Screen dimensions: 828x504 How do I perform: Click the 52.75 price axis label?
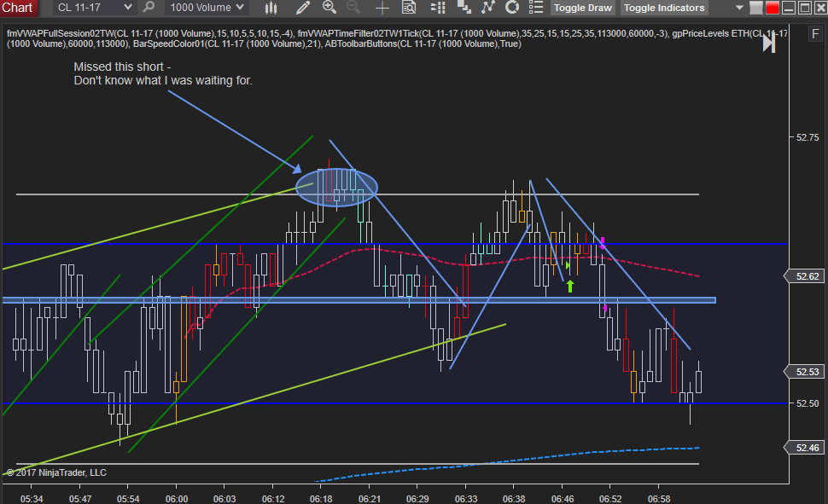click(x=808, y=138)
